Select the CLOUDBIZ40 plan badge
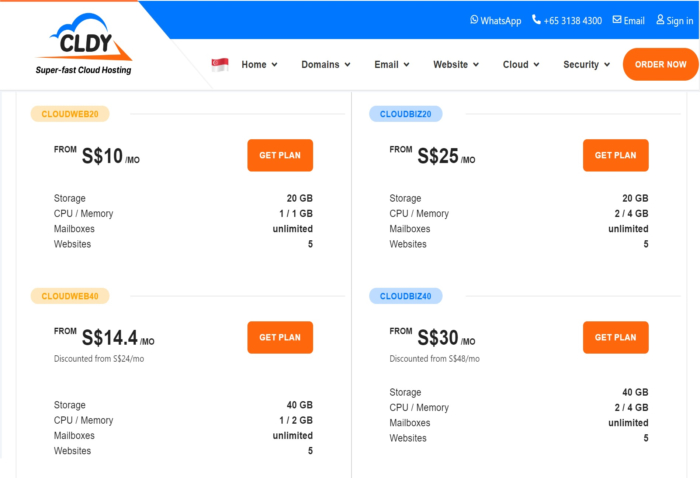 click(x=405, y=296)
